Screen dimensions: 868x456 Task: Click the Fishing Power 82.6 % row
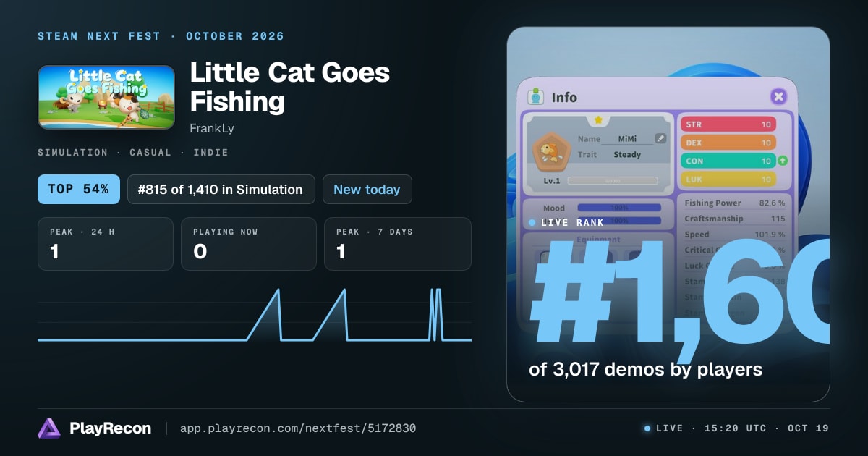tap(735, 203)
